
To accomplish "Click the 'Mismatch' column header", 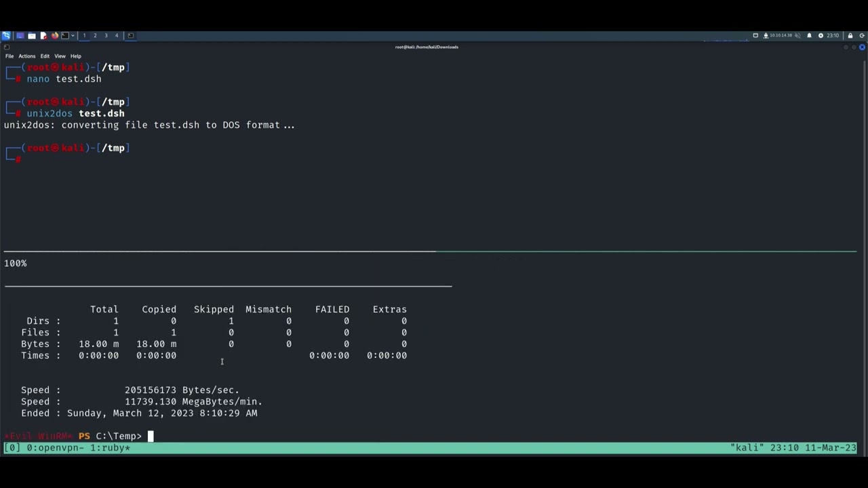I will [269, 309].
